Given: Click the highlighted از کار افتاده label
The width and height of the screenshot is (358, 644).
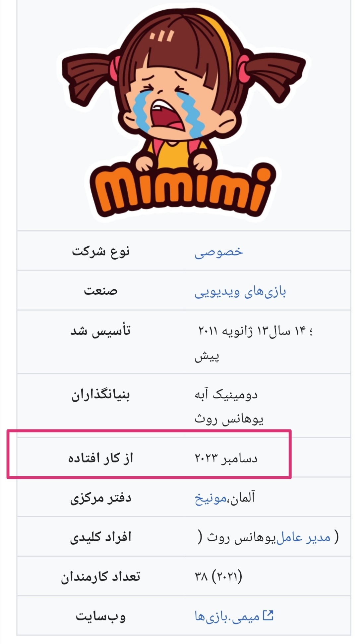Looking at the screenshot, I should tap(101, 458).
